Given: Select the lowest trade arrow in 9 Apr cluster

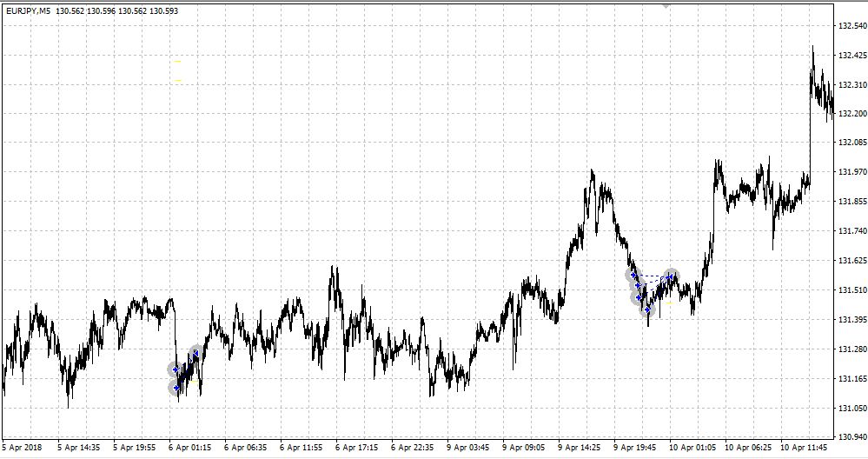Looking at the screenshot, I should 647,310.
